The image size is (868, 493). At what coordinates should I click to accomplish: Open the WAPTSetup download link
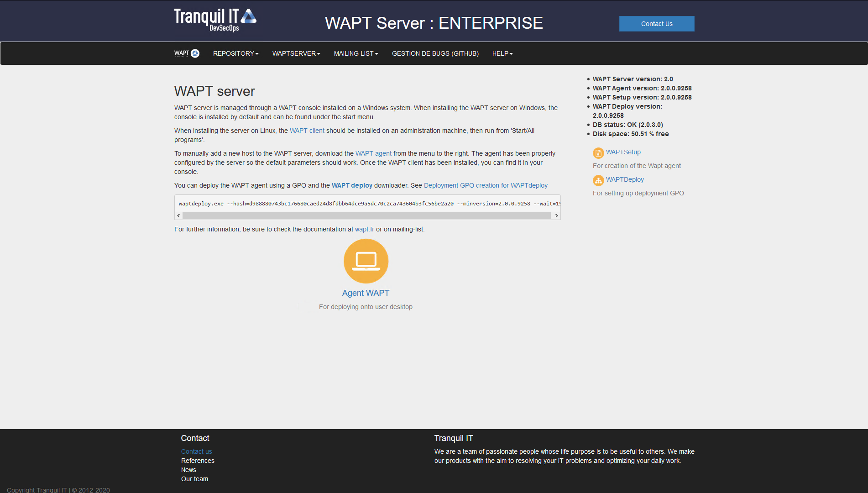623,152
